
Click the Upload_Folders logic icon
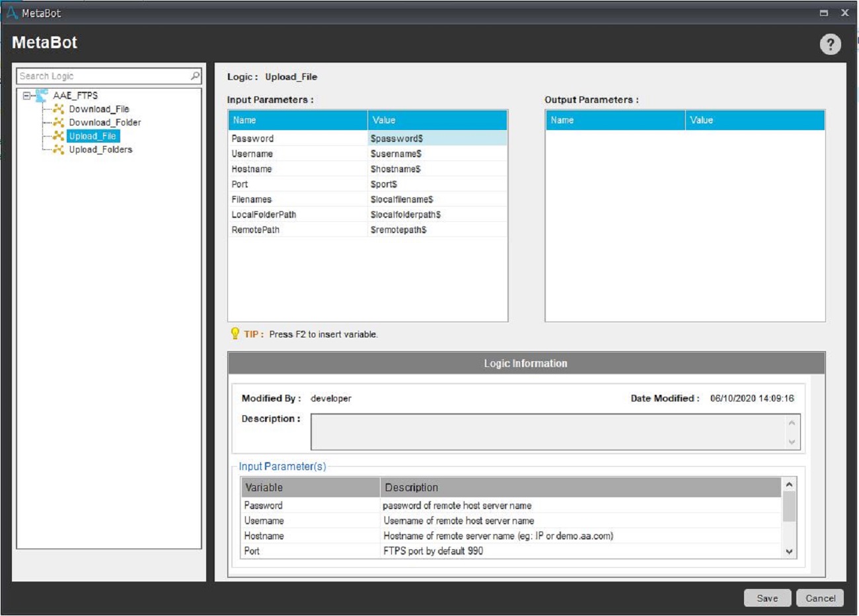coord(59,150)
